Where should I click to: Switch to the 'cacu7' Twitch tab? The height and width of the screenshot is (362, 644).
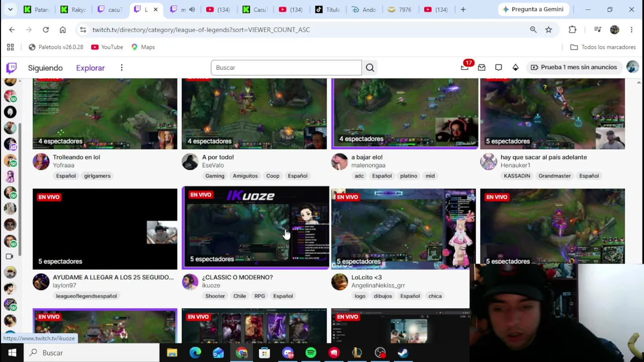point(110,10)
